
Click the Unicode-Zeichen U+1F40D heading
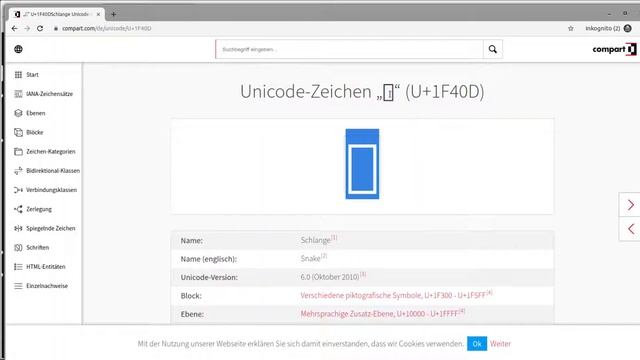362,91
